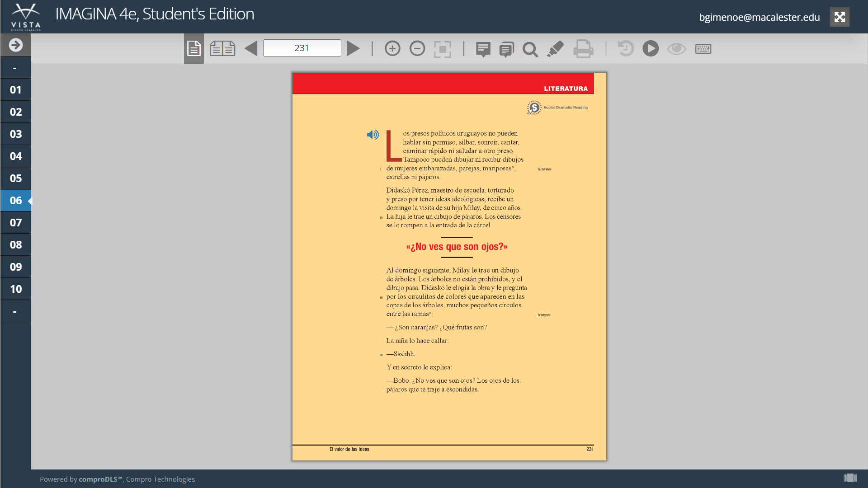Fit page to screen icon
Viewport: 868px width, 488px height.
[442, 49]
